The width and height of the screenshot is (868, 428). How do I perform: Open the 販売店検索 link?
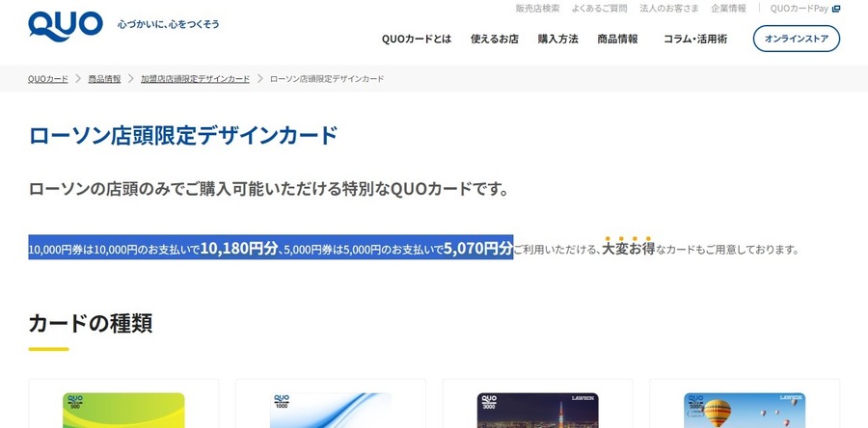pos(537,9)
